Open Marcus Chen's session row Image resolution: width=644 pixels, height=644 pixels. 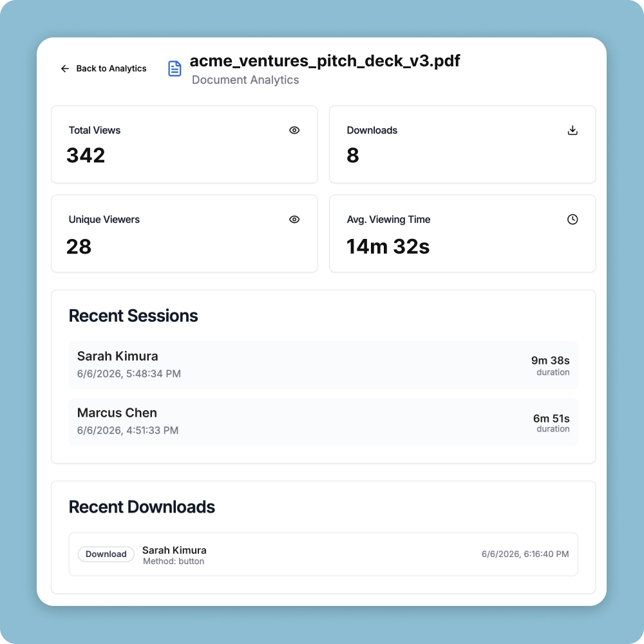pyautogui.click(x=323, y=422)
